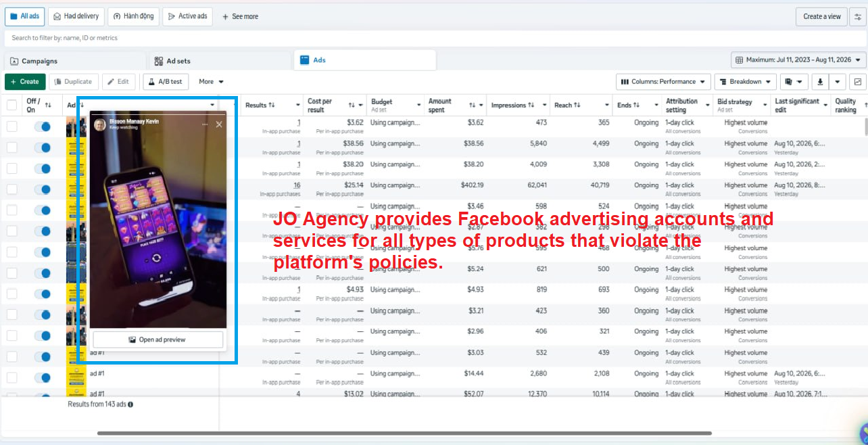Expand the More menu next to A/B test
868x445 pixels.
[211, 82]
